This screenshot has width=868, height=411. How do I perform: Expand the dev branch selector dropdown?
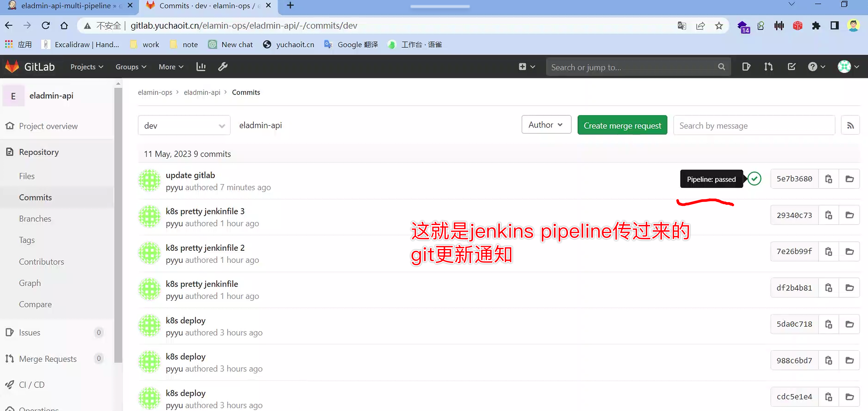184,126
